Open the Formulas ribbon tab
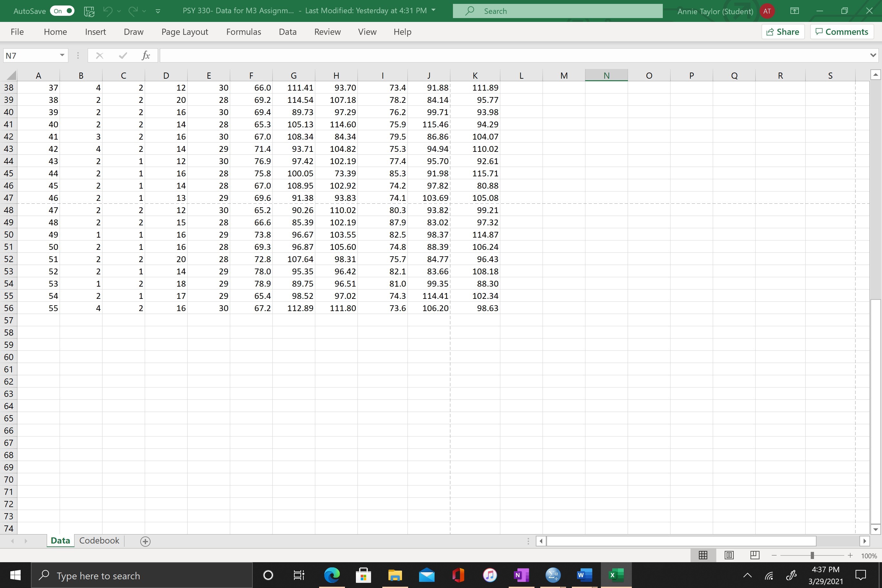 pyautogui.click(x=243, y=32)
